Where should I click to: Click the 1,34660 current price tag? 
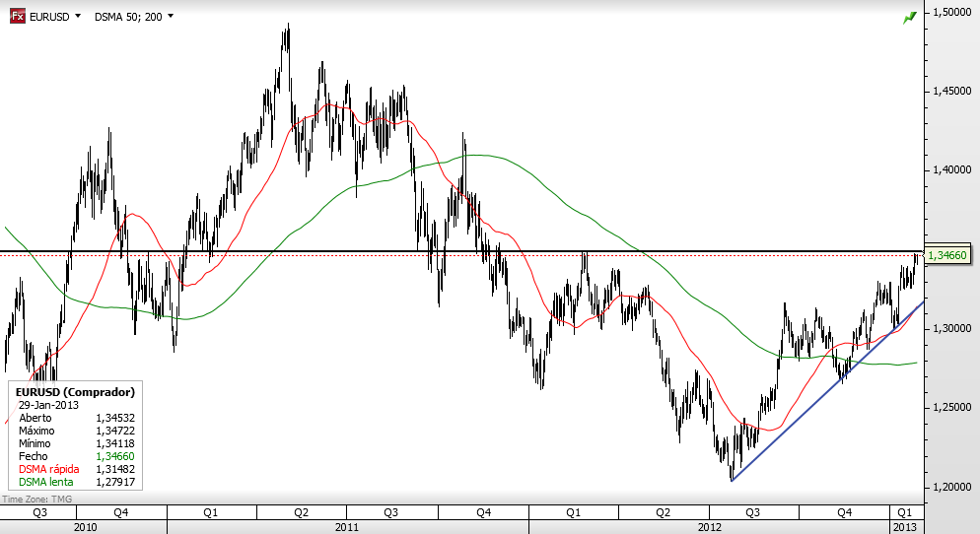pyautogui.click(x=946, y=255)
